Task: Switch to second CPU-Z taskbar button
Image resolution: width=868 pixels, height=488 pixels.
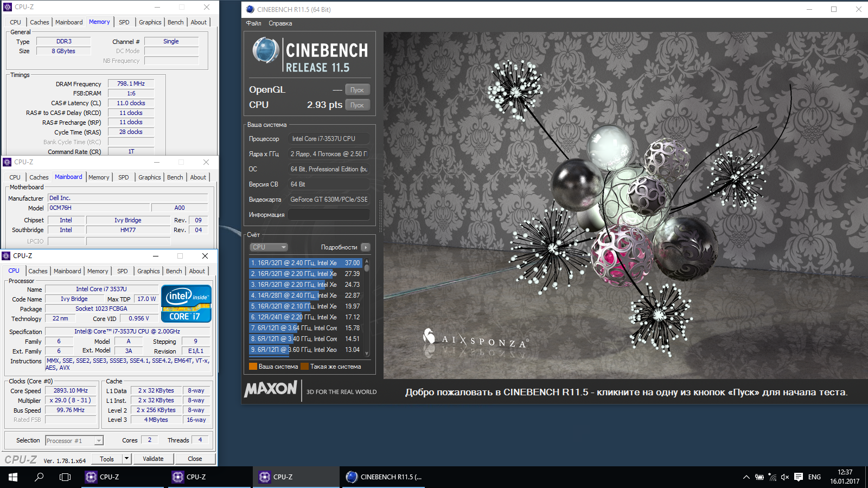Action: 209,477
